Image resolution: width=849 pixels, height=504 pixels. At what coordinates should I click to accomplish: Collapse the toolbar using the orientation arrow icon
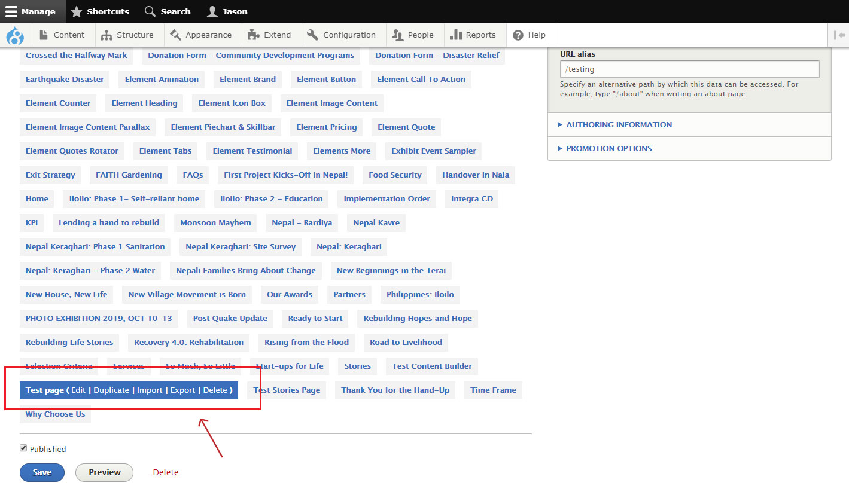(x=839, y=35)
